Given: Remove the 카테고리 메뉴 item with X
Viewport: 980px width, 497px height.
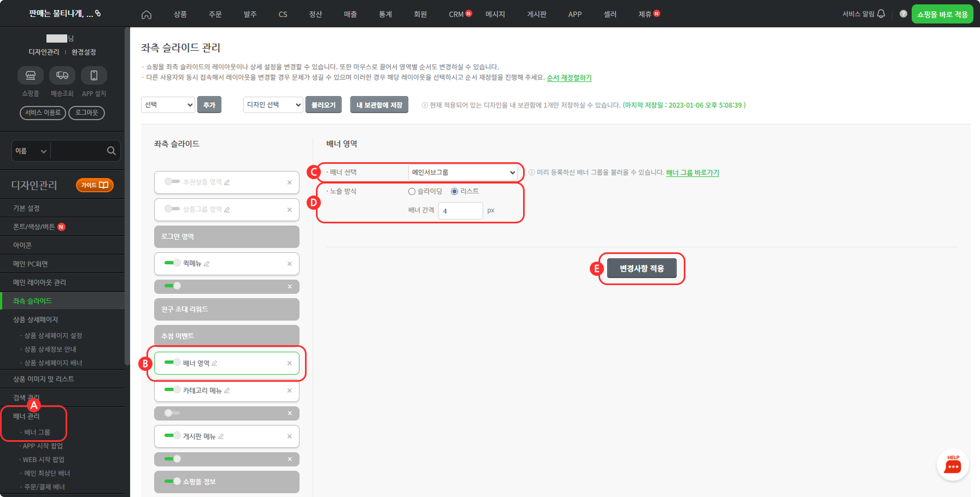Looking at the screenshot, I should pyautogui.click(x=290, y=390).
